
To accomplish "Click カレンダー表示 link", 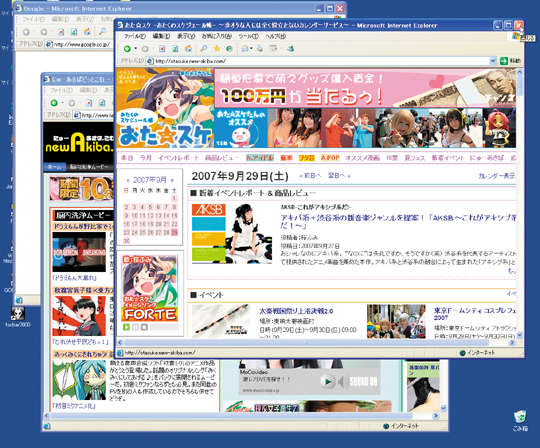I will (x=497, y=176).
